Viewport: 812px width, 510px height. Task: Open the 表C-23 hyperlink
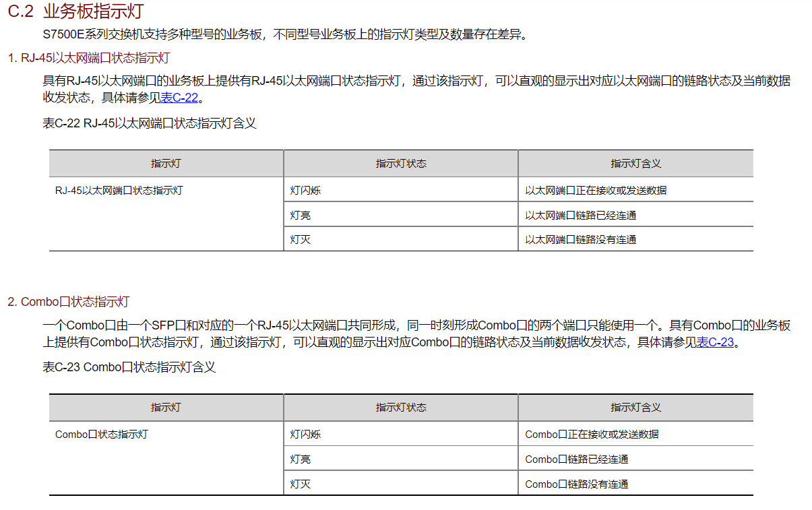(715, 342)
